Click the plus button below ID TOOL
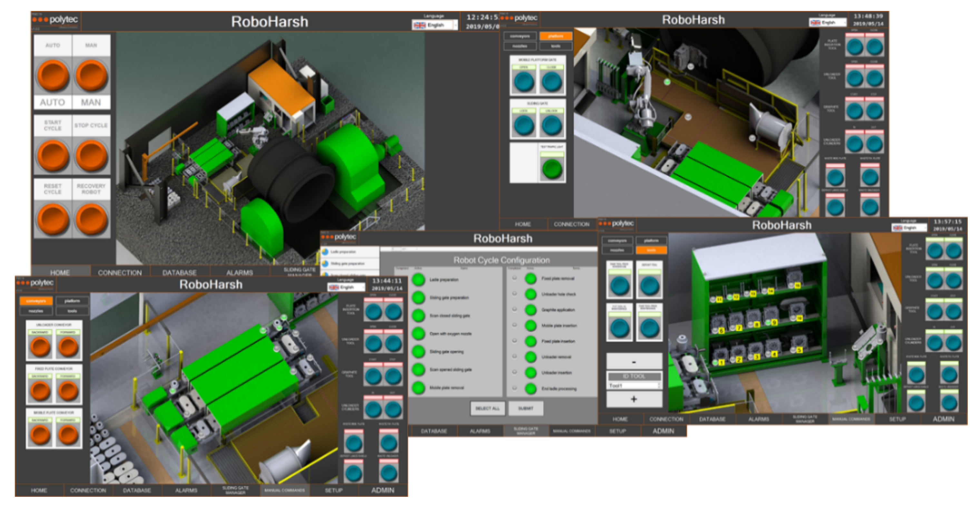The height and width of the screenshot is (511, 980). (634, 399)
